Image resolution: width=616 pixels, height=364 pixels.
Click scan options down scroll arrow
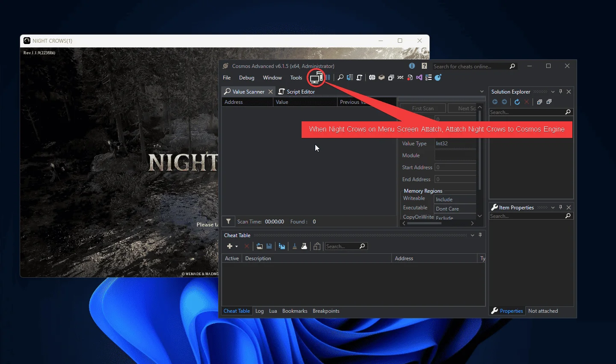pyautogui.click(x=480, y=216)
